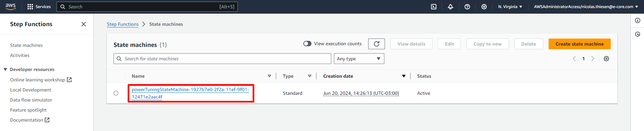Toggle View execution counts switch
The height and width of the screenshot is (131, 644).
pyautogui.click(x=307, y=44)
